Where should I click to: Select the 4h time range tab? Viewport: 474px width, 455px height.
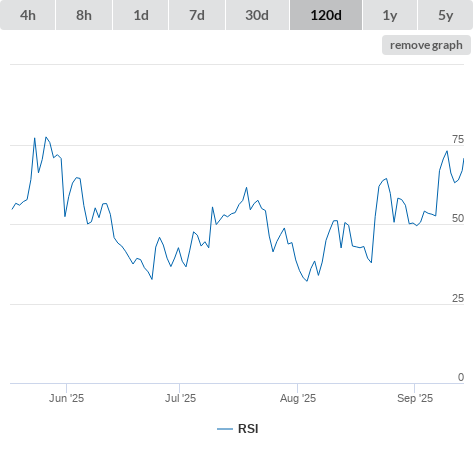click(28, 15)
